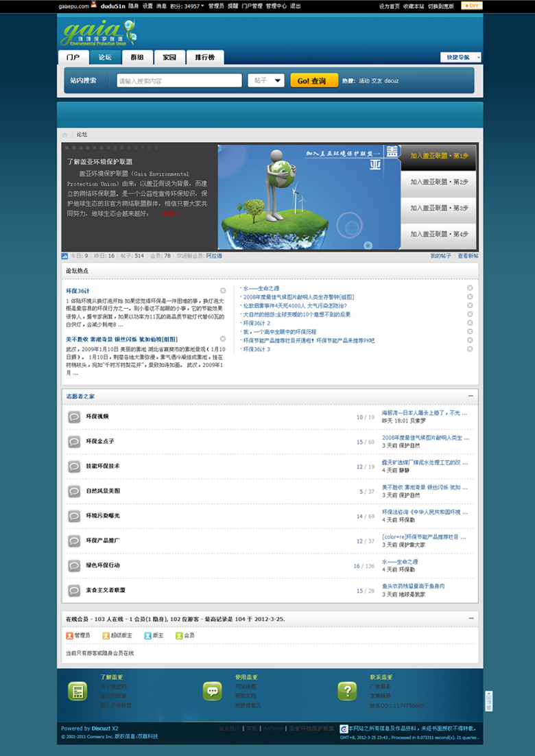
Task: Open the 门户 tab
Action: [74, 58]
